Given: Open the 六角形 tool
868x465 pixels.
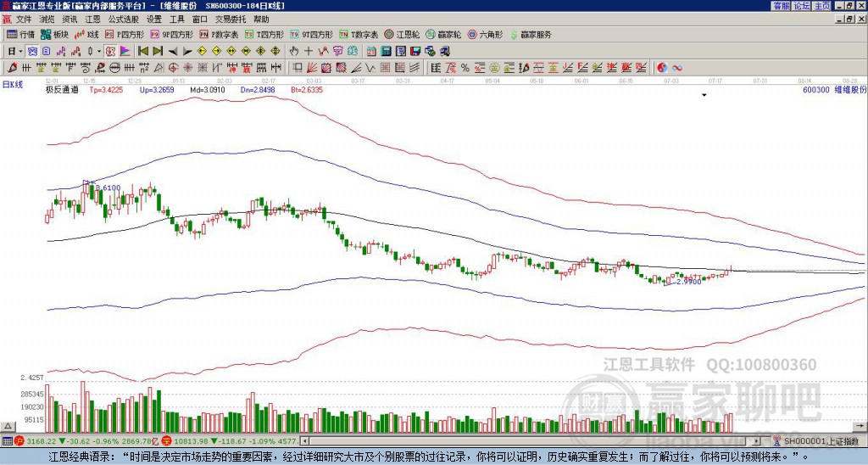Looking at the screenshot, I should (486, 35).
